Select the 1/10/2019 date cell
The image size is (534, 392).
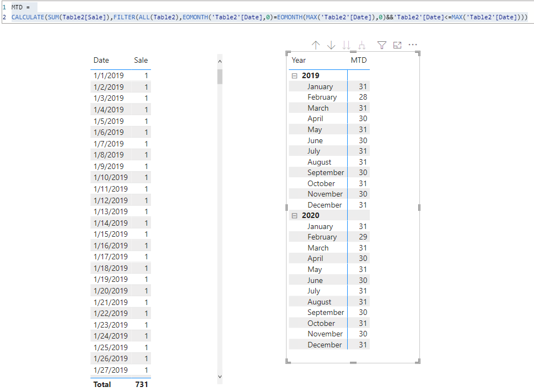coord(111,177)
